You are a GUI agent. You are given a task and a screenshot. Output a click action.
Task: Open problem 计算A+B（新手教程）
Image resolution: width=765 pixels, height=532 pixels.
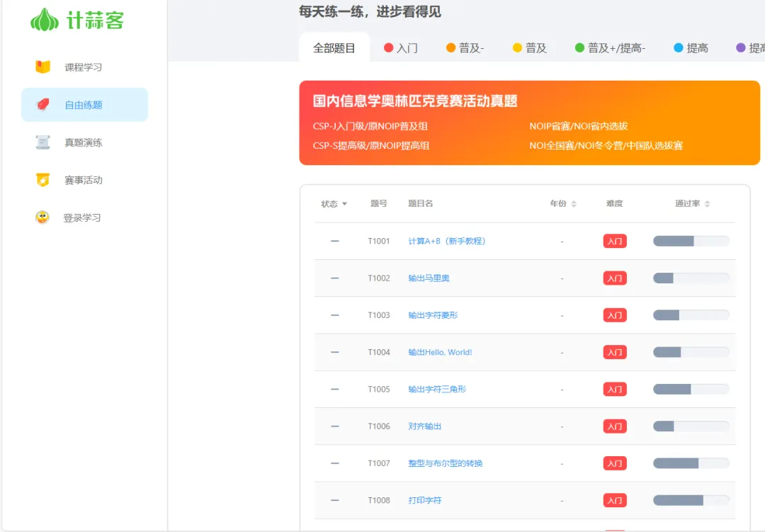tap(447, 241)
